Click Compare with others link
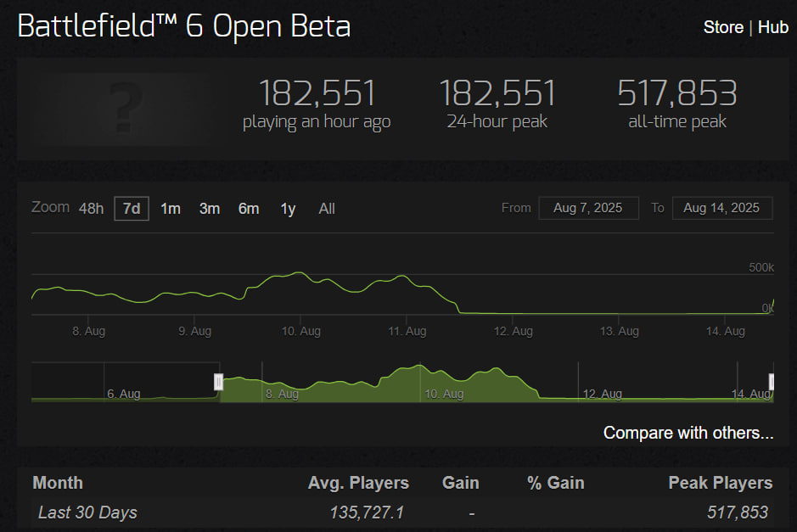Viewport: 797px width, 532px height. [x=688, y=433]
